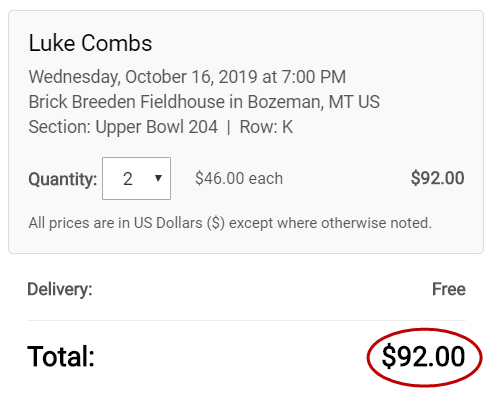Click the Luke Combs event title
The image size is (492, 399).
(x=90, y=43)
